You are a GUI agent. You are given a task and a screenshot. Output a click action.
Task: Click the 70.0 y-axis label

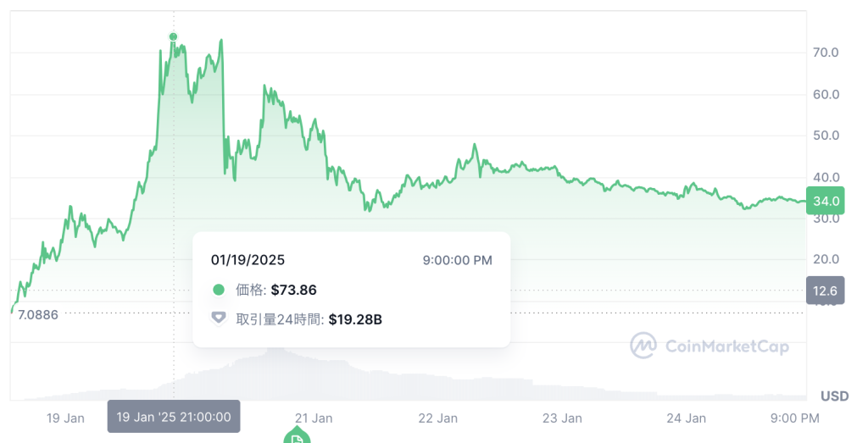(826, 53)
